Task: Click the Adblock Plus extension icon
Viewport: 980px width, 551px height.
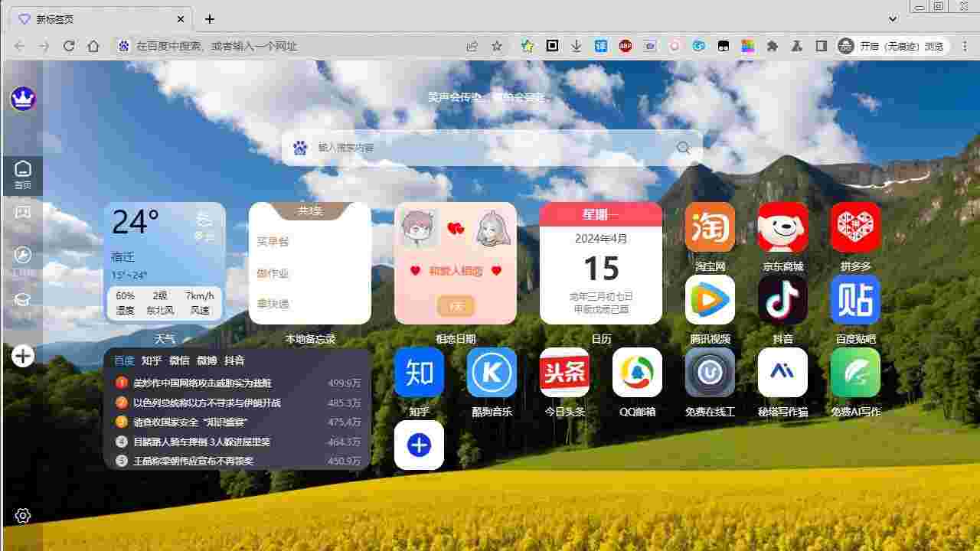Action: [x=626, y=46]
